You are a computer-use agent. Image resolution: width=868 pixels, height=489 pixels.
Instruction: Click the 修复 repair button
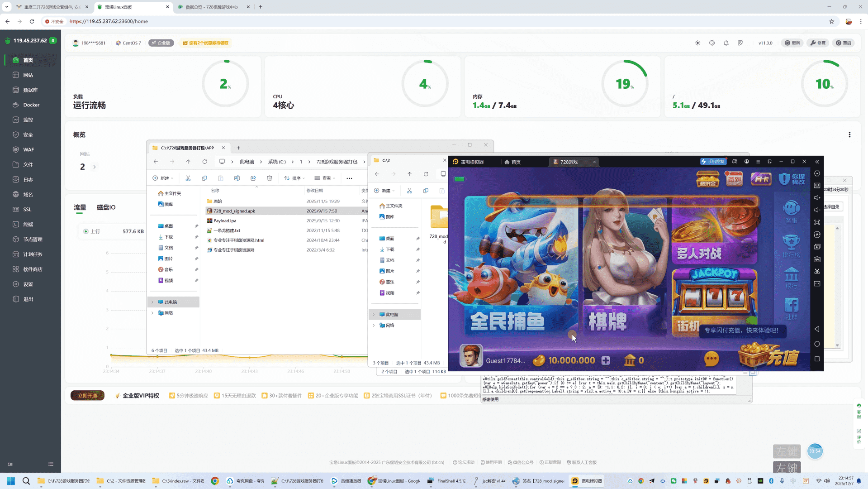coord(818,43)
